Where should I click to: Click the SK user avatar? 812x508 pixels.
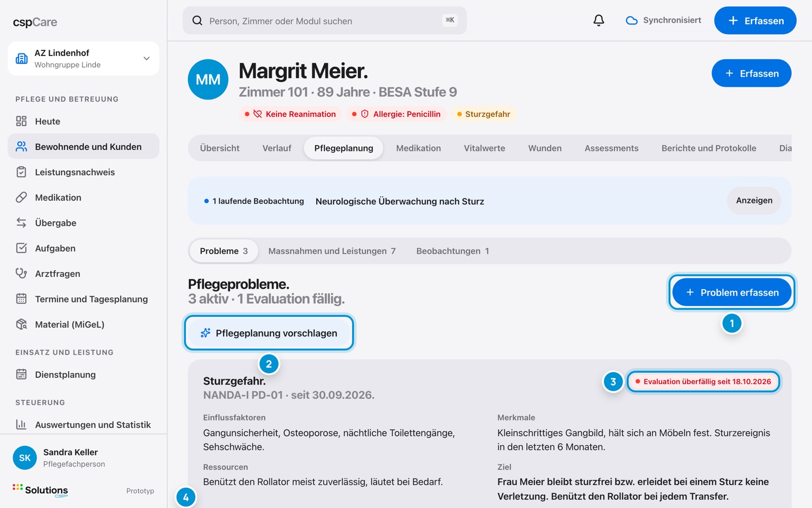pyautogui.click(x=25, y=458)
